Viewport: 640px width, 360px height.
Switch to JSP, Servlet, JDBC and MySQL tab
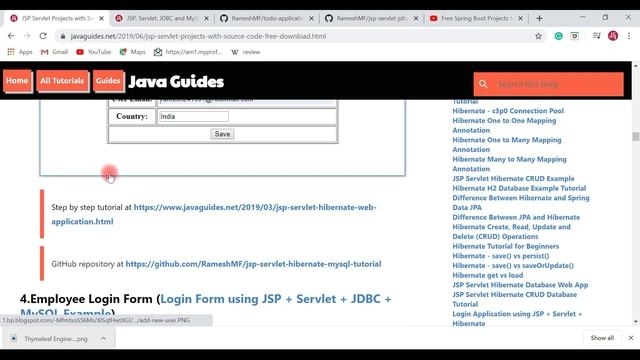coord(162,18)
